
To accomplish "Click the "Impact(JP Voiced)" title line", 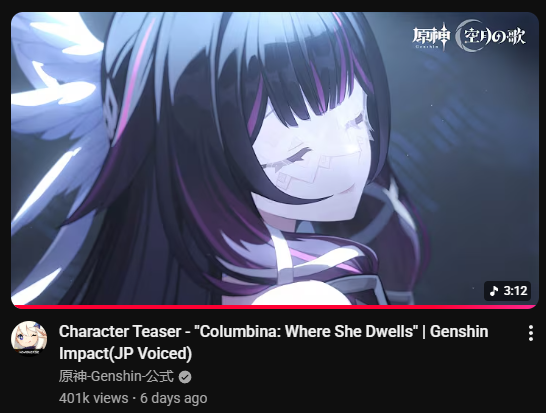I will coord(125,353).
